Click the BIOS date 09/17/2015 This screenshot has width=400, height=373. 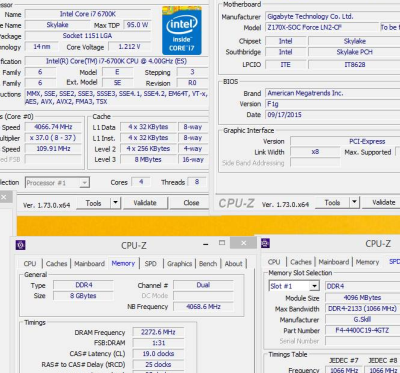click(x=333, y=115)
